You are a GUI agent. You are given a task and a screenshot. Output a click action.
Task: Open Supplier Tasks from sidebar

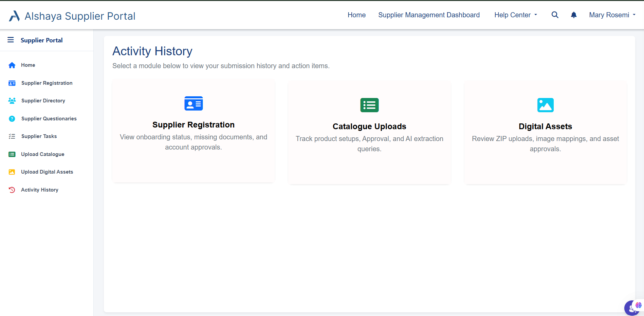point(39,136)
